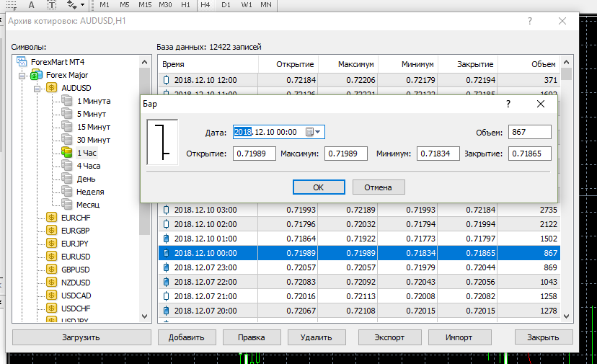Collapse the Forex Major group
The width and height of the screenshot is (597, 364).
pos(22,75)
